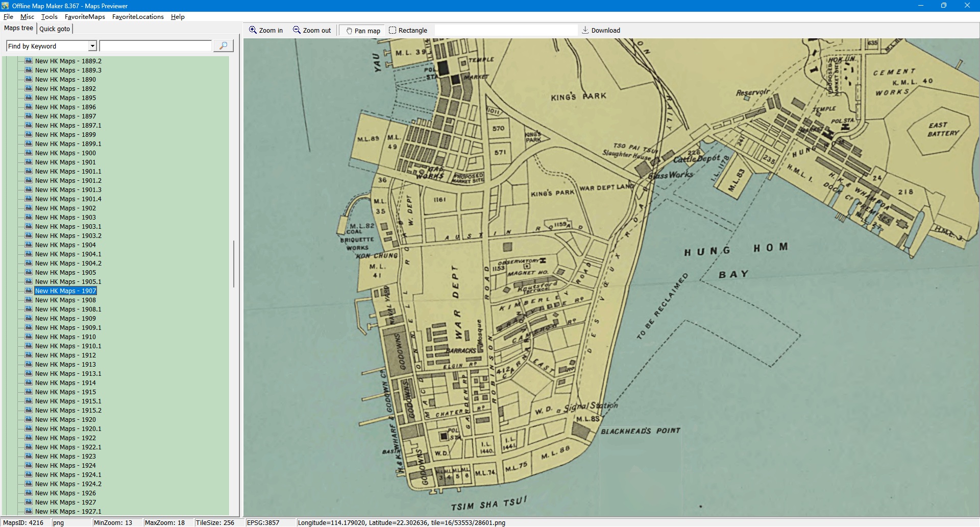Click the text field beside Rectangle tool
Screen dimensions: 980x527
505,31
